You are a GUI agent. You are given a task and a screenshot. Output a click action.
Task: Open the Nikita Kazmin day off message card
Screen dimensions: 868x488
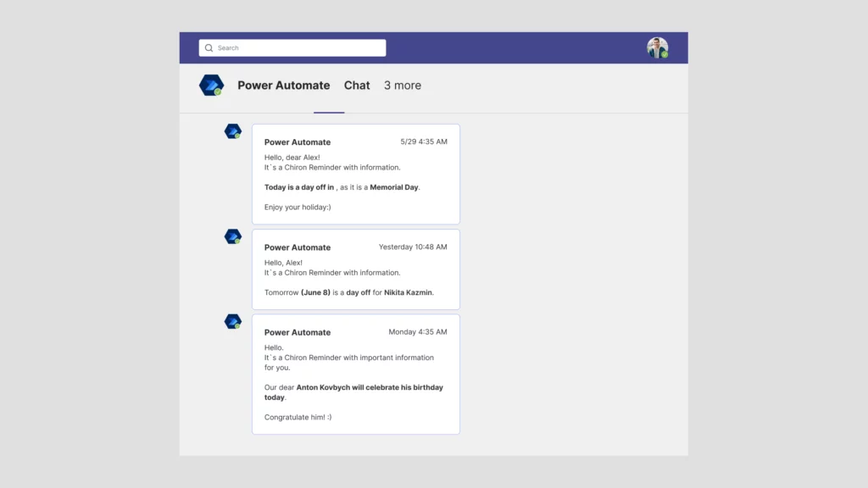tap(356, 269)
